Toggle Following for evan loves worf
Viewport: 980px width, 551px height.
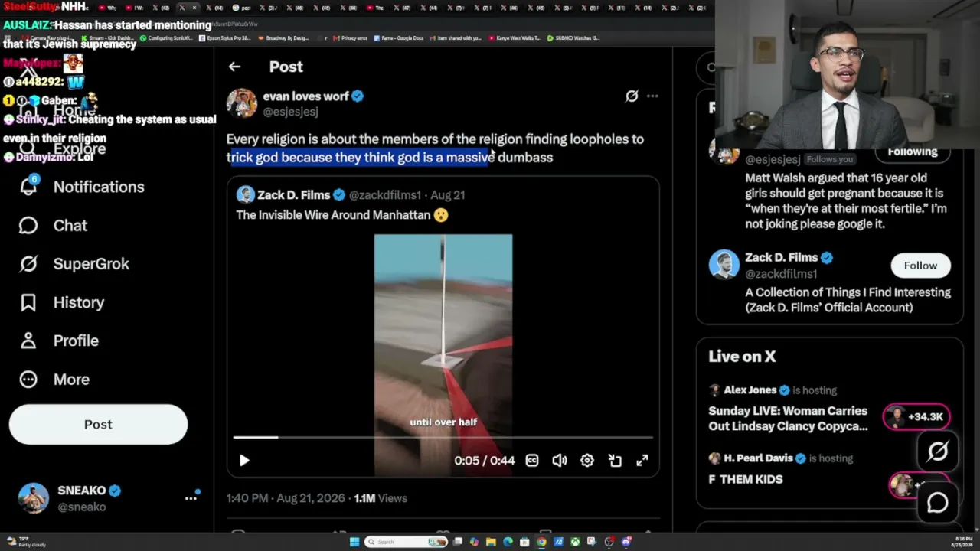tap(912, 152)
